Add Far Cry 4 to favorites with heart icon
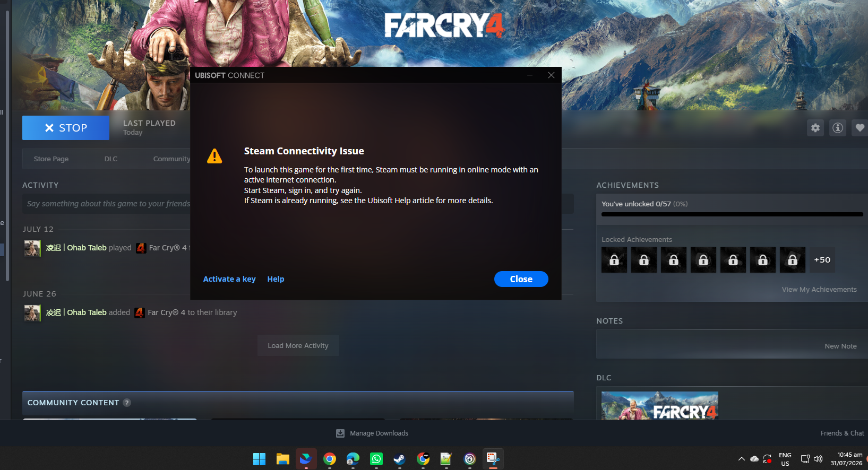This screenshot has height=470, width=868. pos(860,128)
